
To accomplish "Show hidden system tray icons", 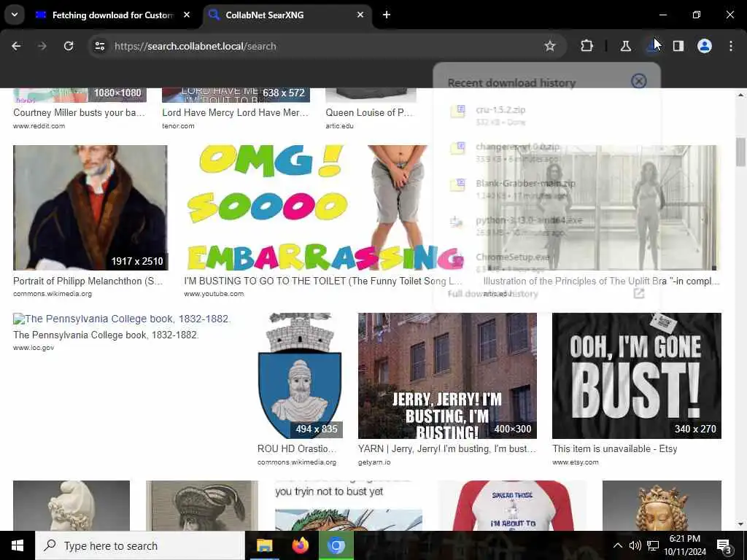I will [617, 545].
